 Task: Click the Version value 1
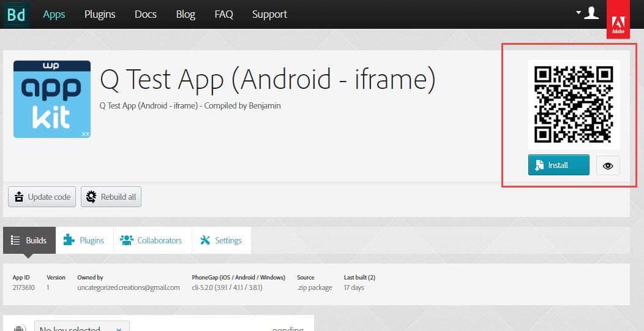click(x=48, y=287)
